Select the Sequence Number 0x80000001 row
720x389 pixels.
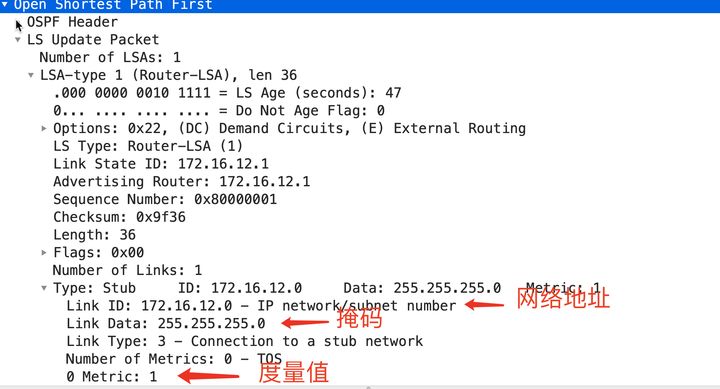tap(165, 199)
